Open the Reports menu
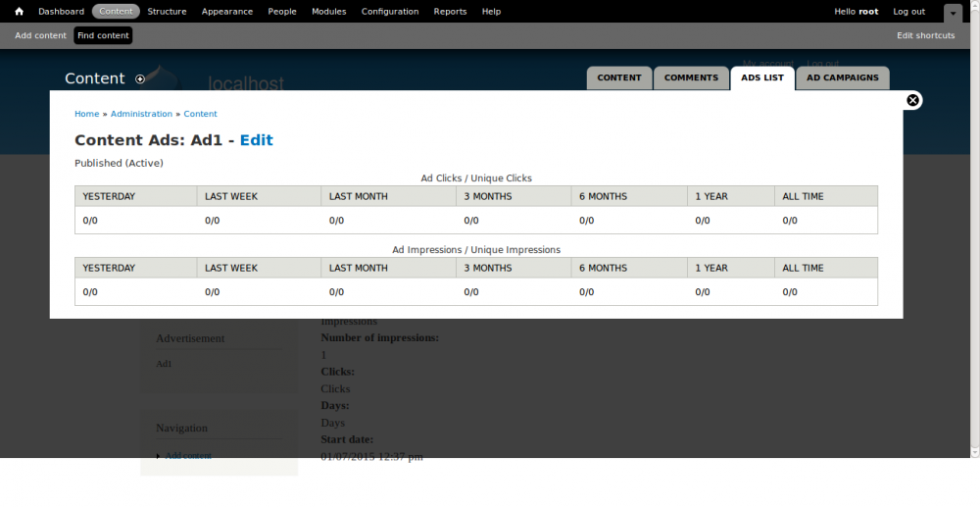Image resolution: width=980 pixels, height=507 pixels. tap(450, 12)
